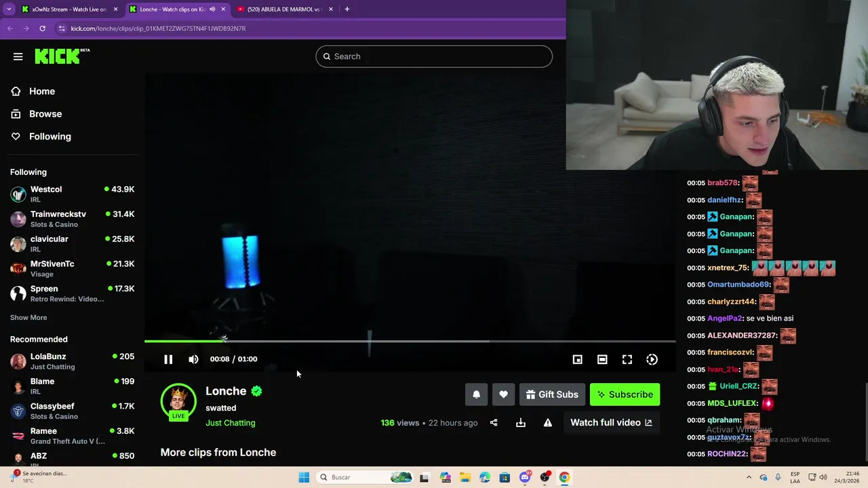The image size is (868, 488).
Task: Open tab search dropdown arrow
Action: point(9,9)
